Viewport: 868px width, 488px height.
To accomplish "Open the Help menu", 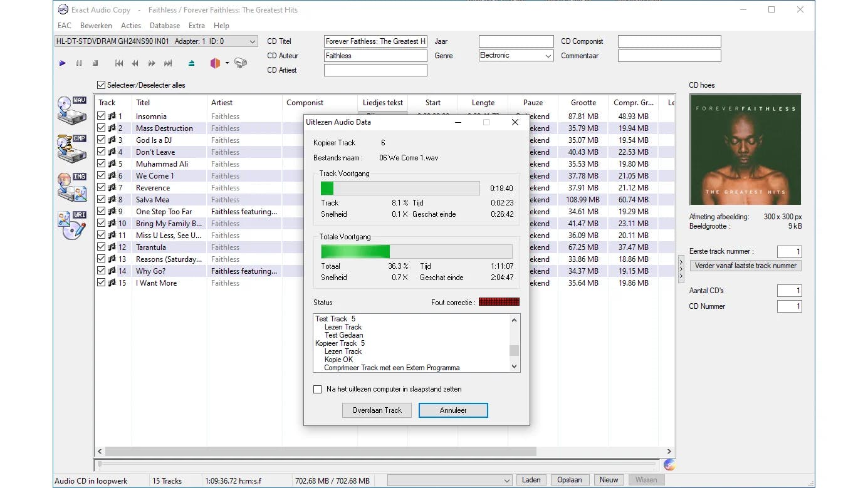I will tap(221, 26).
